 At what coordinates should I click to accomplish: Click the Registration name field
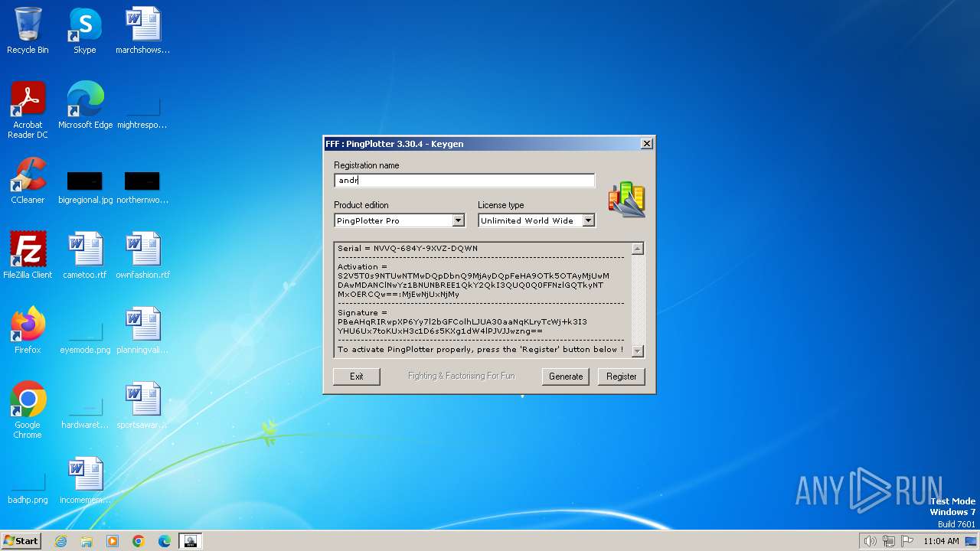[x=464, y=181]
